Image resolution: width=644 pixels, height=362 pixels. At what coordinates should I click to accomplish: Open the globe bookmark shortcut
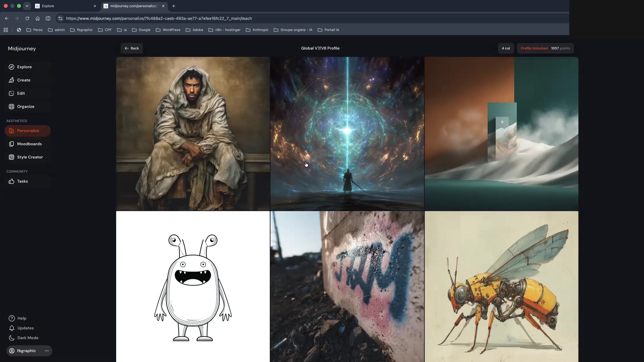(19, 30)
